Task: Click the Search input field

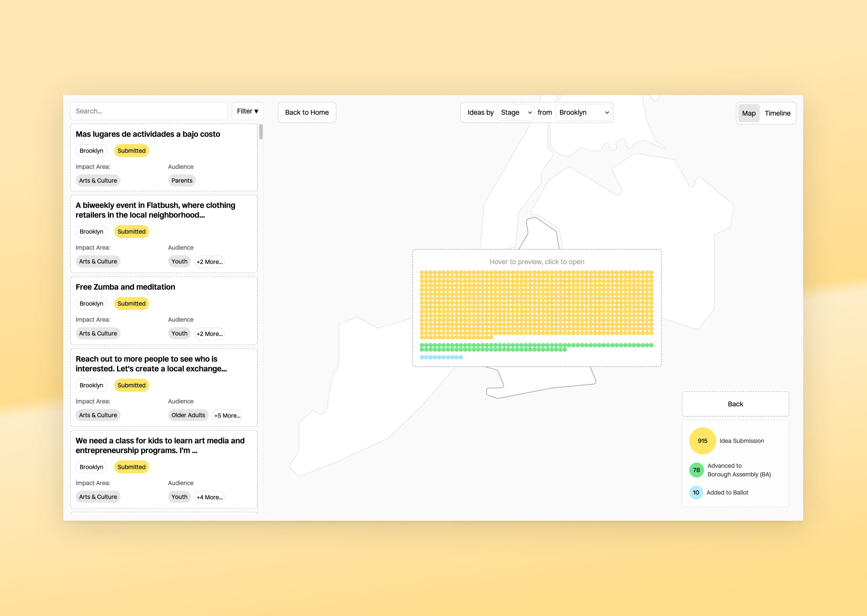Action: click(x=149, y=111)
